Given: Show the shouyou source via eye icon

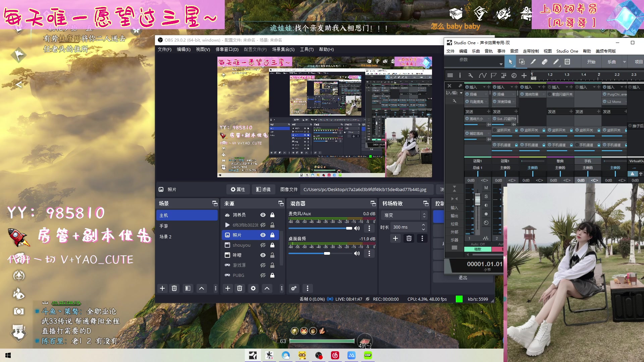Looking at the screenshot, I should (263, 245).
